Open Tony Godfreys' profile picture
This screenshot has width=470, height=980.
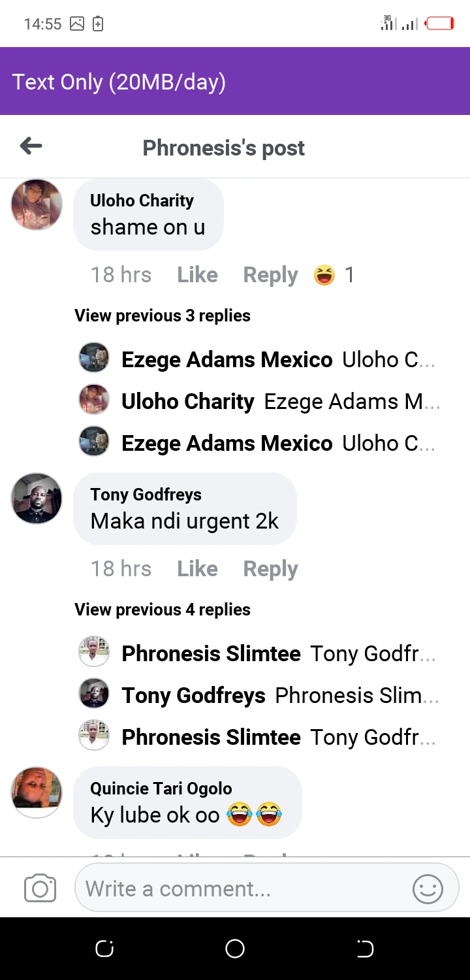(x=37, y=498)
